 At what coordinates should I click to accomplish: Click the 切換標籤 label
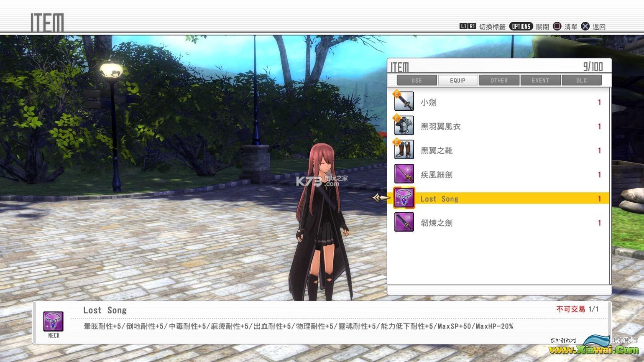click(x=492, y=27)
